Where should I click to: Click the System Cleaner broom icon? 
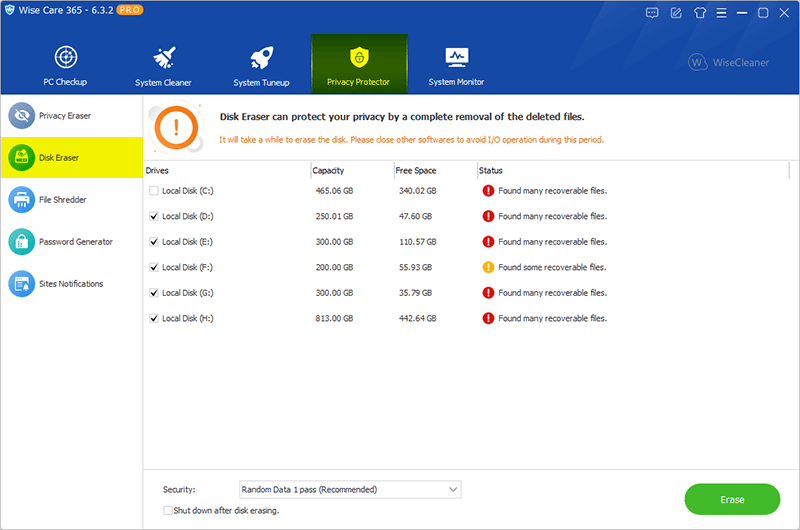(164, 58)
